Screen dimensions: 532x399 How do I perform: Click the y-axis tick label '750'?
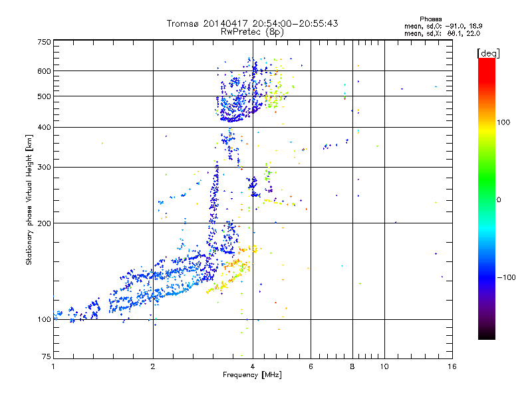pyautogui.click(x=44, y=43)
